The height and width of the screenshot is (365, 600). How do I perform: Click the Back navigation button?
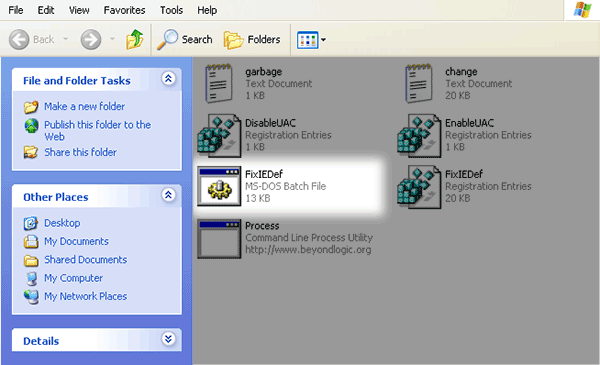pos(31,39)
